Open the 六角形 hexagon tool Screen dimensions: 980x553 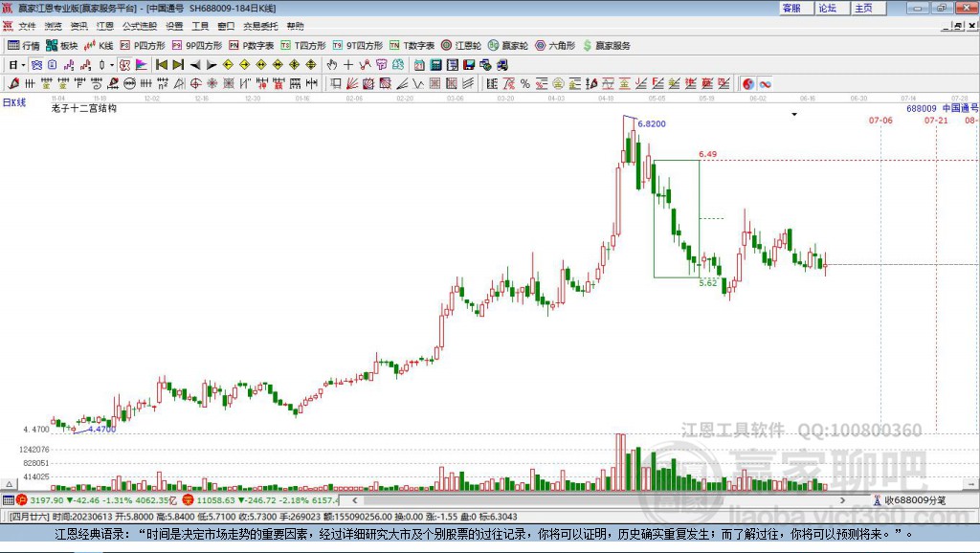tap(555, 46)
